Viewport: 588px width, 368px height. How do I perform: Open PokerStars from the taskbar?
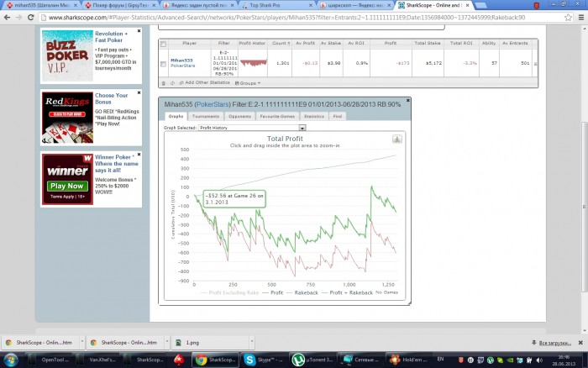(x=179, y=360)
